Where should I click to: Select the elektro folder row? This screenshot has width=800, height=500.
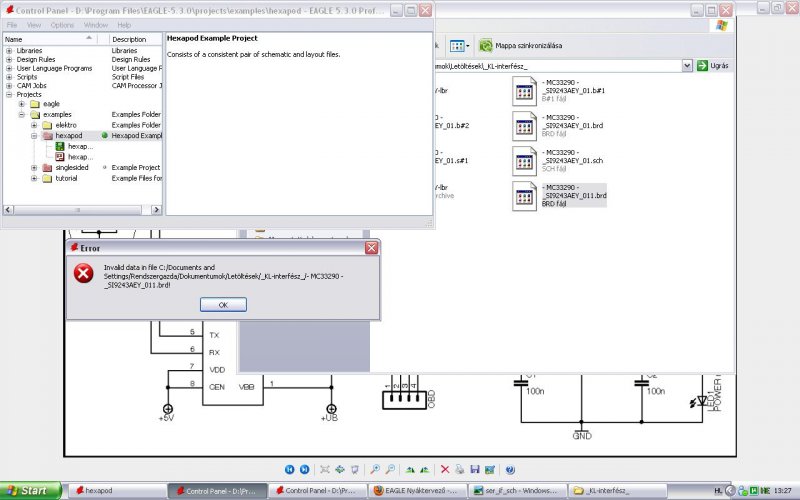(83, 125)
